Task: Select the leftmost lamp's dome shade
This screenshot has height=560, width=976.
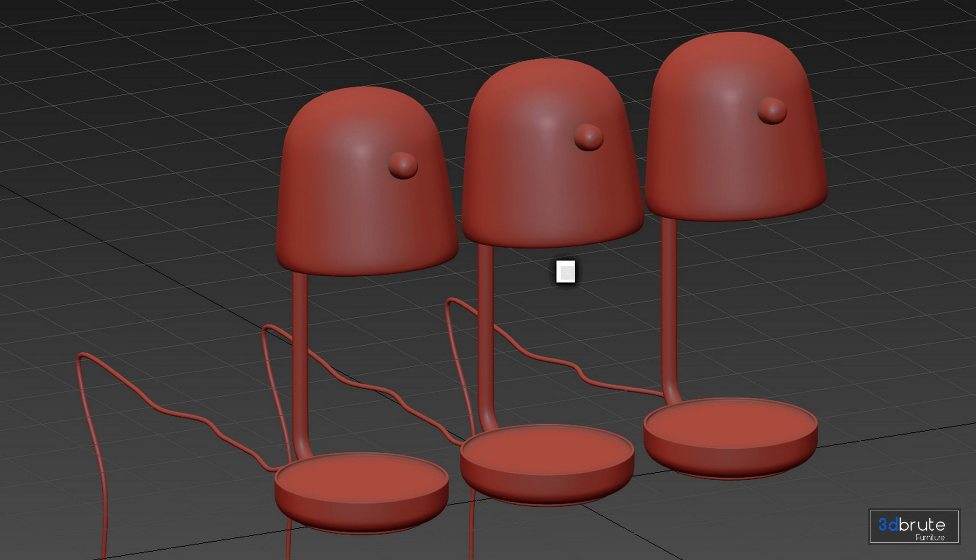Action: (x=366, y=181)
